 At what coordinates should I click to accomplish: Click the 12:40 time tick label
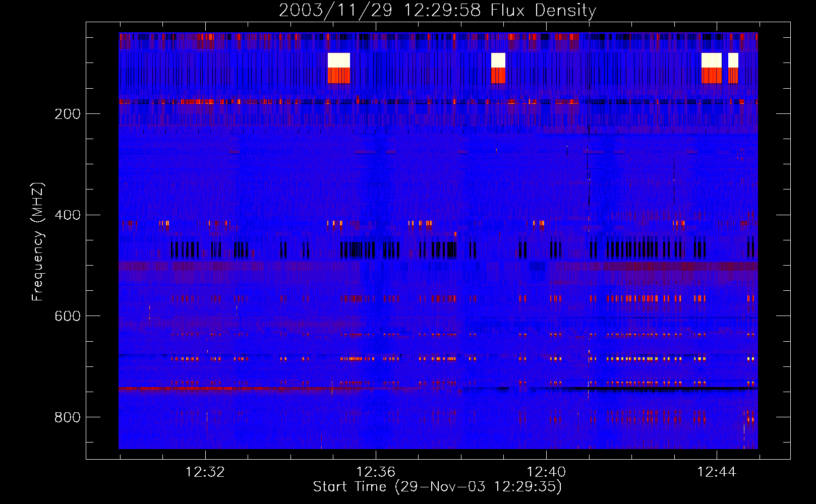pyautogui.click(x=546, y=472)
